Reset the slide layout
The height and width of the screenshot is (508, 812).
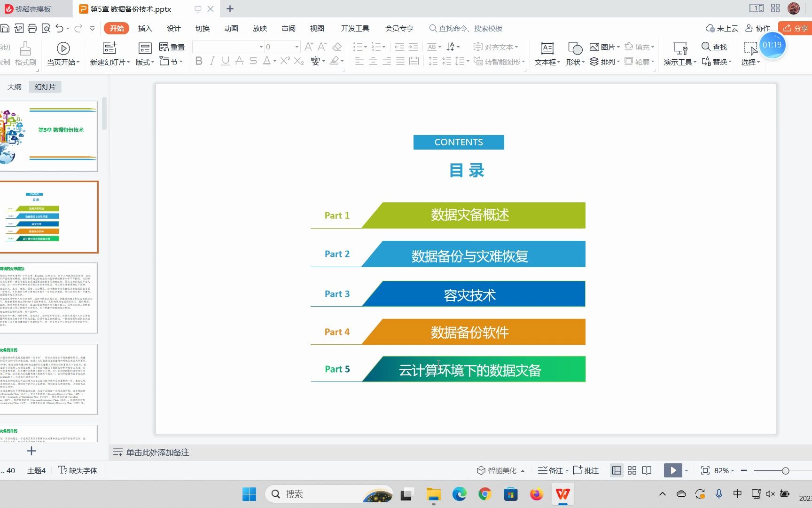(172, 47)
